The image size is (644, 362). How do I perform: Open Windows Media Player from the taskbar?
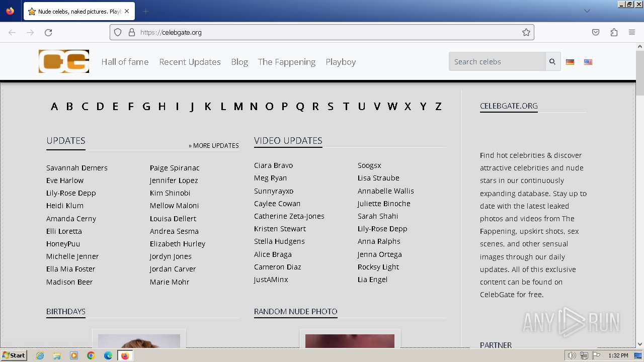74,355
